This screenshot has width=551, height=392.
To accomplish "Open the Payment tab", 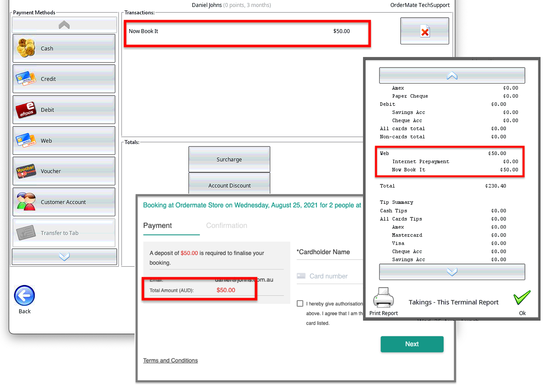I will (x=158, y=225).
